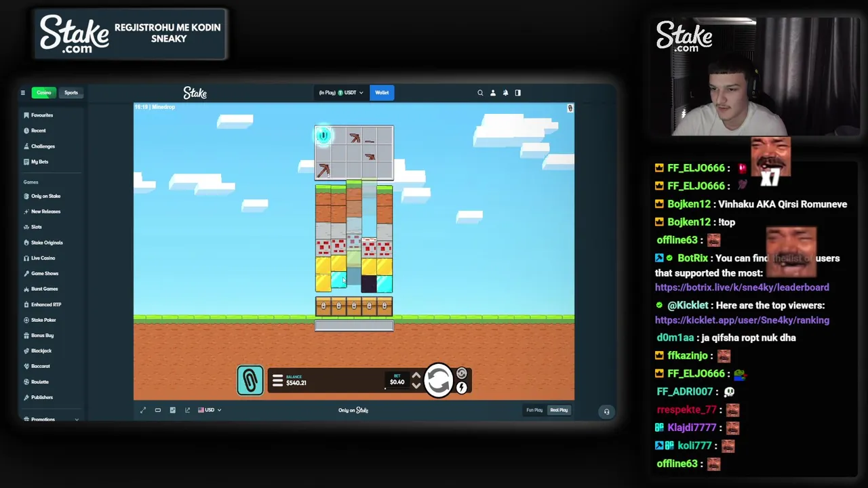The width and height of the screenshot is (868, 488).
Task: Open the live stats chart icon
Action: tap(173, 410)
